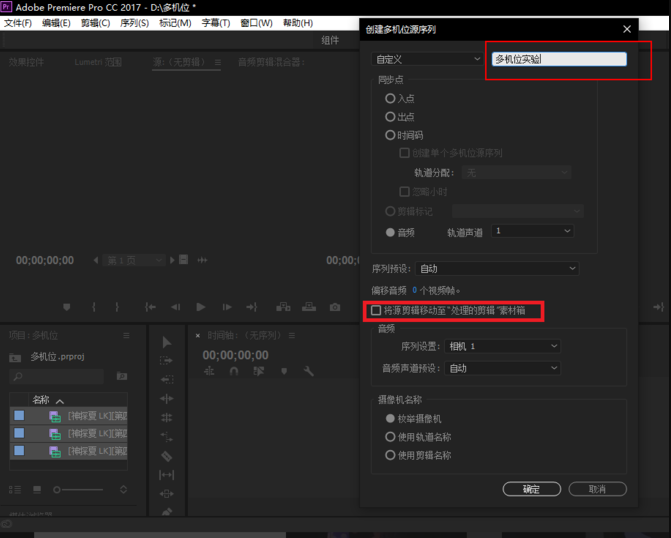Open source panel menu beside 源:(无剪辑)
671x538 pixels.
click(218, 62)
